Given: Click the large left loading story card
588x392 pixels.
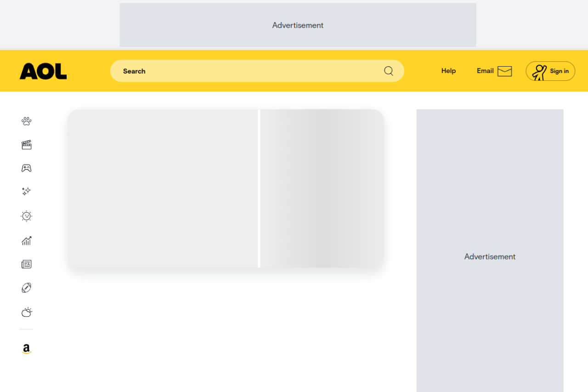Looking at the screenshot, I should coord(163,188).
